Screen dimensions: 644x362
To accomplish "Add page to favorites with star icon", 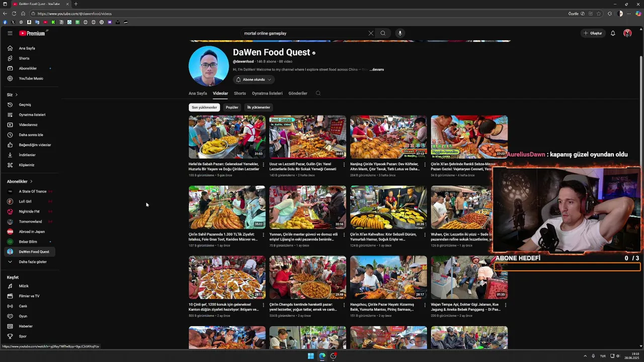I will [x=599, y=14].
